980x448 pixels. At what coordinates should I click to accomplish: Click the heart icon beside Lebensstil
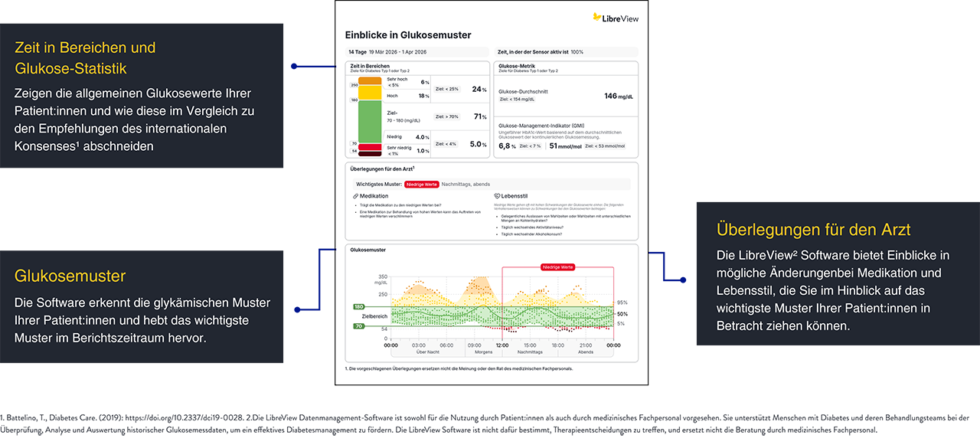pyautogui.click(x=497, y=196)
